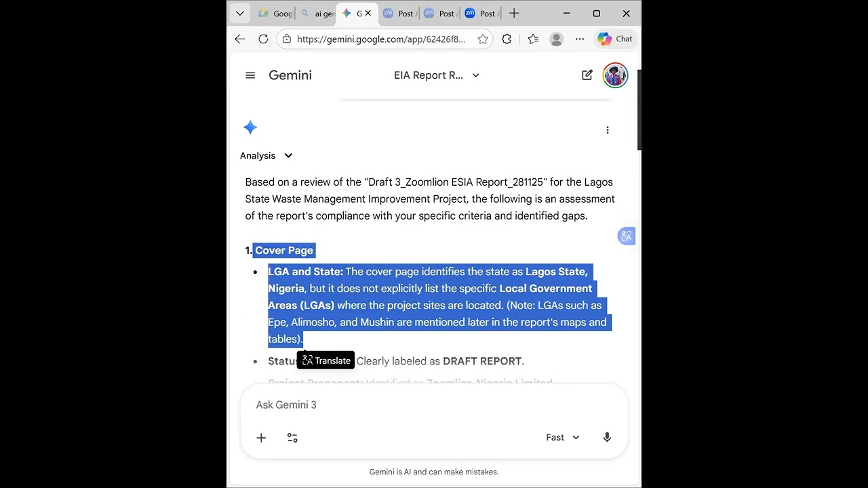This screenshot has width=868, height=488.
Task: Reload the Gemini page
Action: point(263,39)
